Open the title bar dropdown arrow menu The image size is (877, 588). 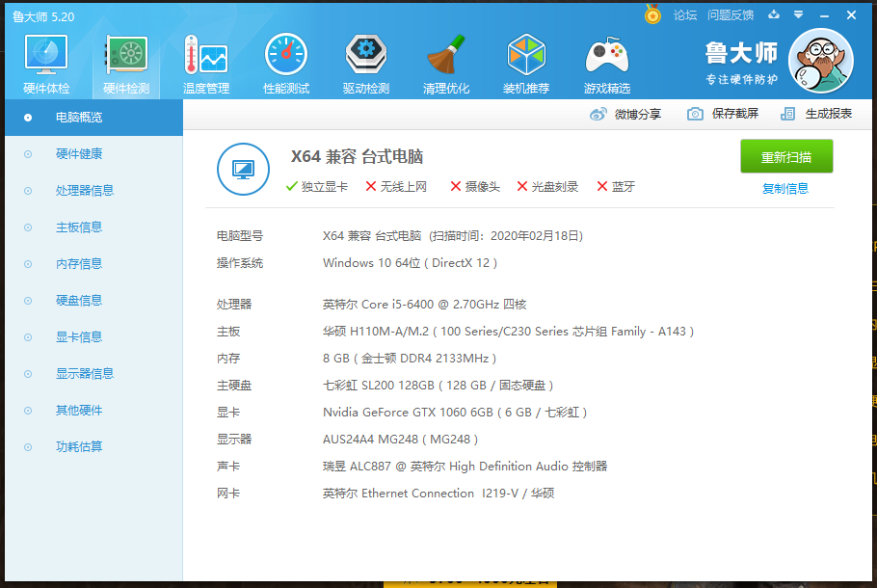click(799, 14)
